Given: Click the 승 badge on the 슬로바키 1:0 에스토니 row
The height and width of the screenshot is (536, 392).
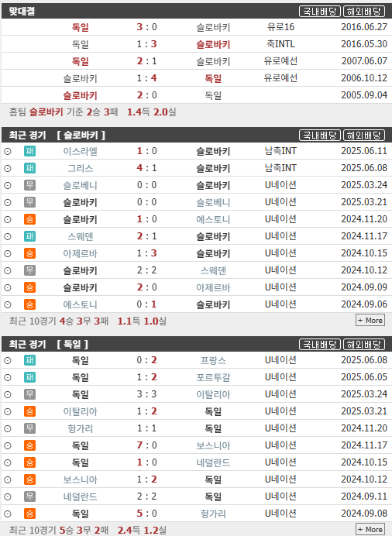Looking at the screenshot, I should pyautogui.click(x=29, y=219).
